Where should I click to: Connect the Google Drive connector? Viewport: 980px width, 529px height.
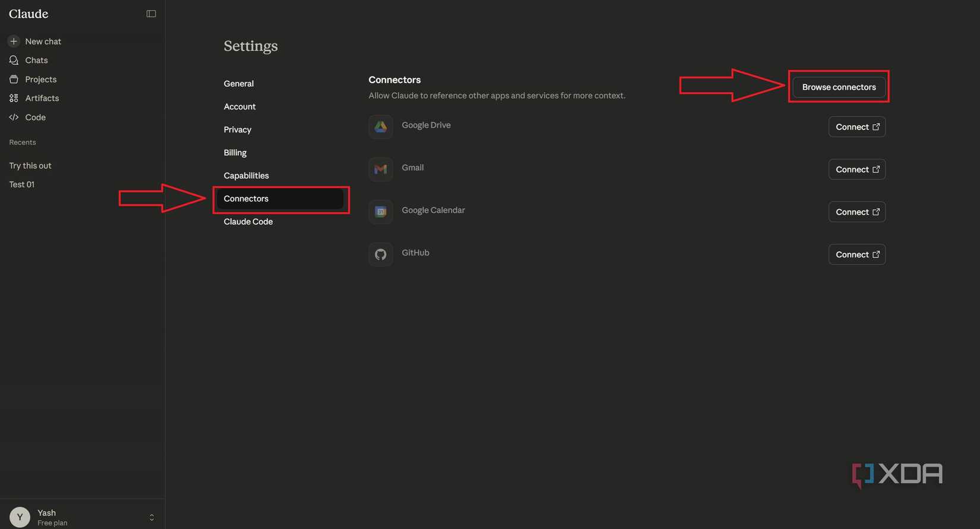click(856, 127)
